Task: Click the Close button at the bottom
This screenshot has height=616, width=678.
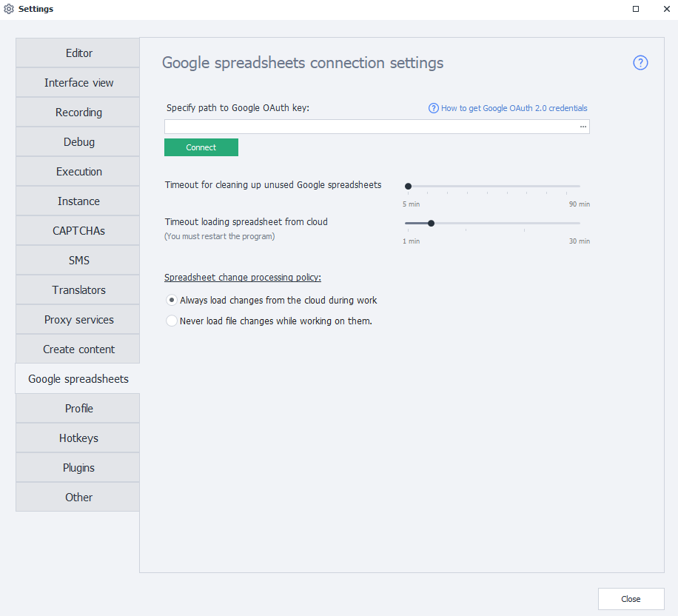Action: [x=631, y=599]
